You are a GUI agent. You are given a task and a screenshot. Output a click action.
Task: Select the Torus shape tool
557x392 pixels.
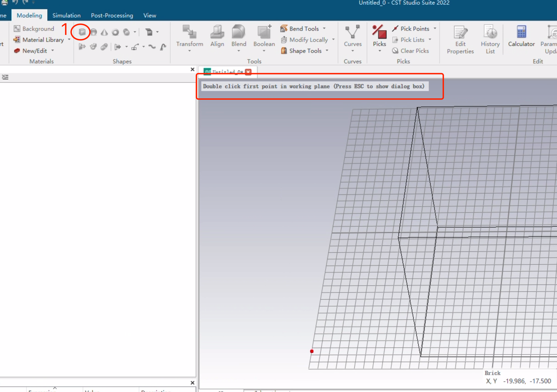[x=116, y=32]
